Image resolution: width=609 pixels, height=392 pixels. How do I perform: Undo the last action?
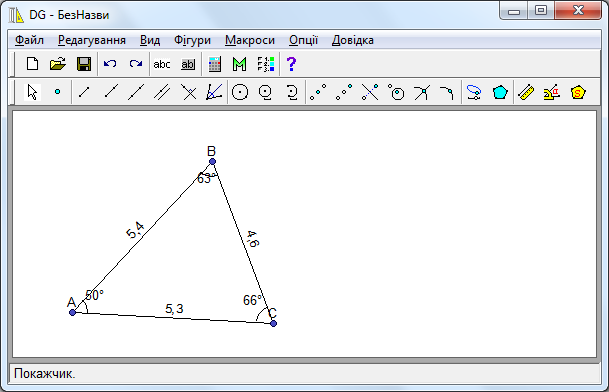tap(110, 64)
